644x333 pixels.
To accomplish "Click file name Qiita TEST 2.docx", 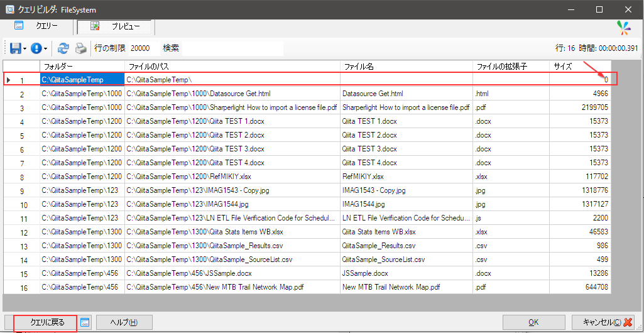I will [369, 136].
